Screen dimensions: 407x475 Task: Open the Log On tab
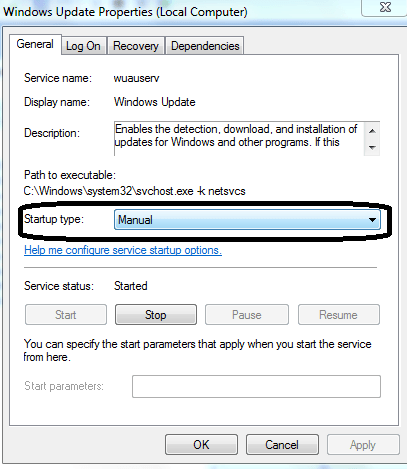point(83,46)
